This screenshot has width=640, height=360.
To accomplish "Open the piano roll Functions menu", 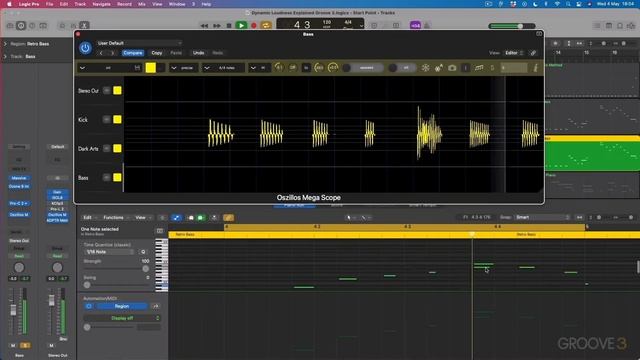I will tap(116, 218).
